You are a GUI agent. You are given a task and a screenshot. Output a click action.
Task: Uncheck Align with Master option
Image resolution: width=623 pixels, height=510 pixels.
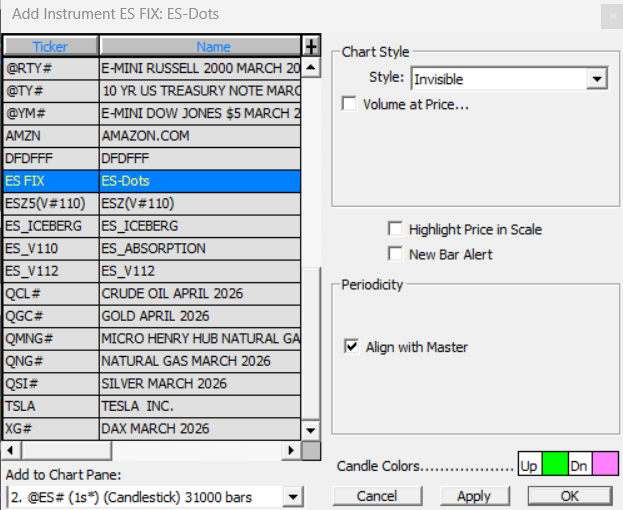351,346
